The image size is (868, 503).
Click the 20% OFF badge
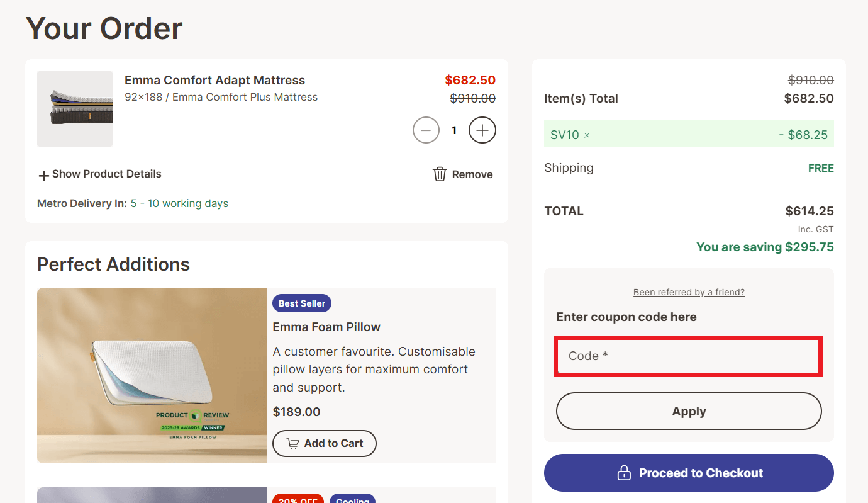[298, 500]
